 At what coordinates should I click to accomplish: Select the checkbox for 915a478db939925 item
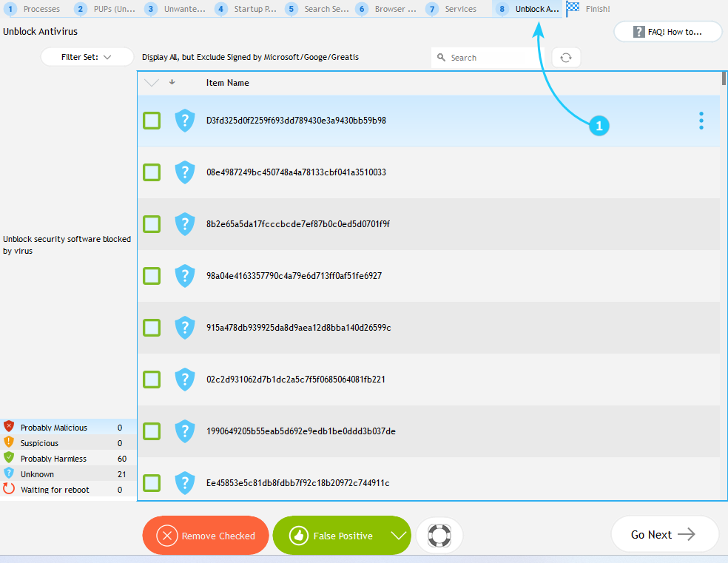tap(152, 328)
